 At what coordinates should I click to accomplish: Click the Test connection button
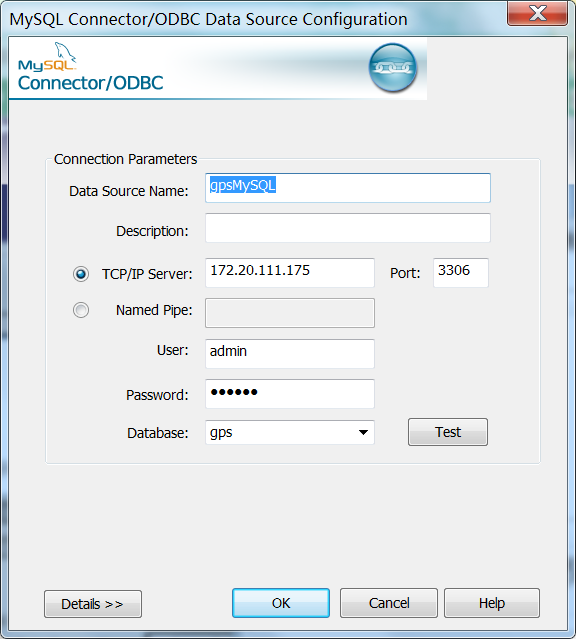[448, 432]
